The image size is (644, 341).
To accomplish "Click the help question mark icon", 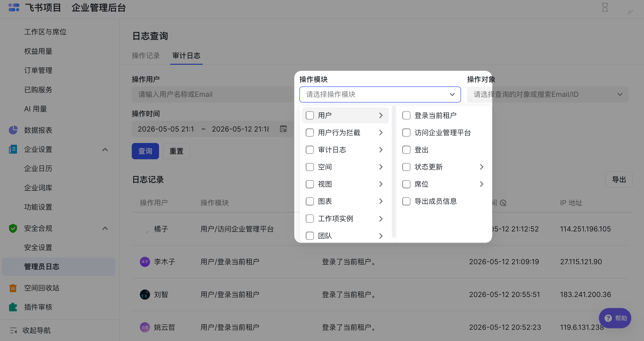I will pyautogui.click(x=608, y=318).
